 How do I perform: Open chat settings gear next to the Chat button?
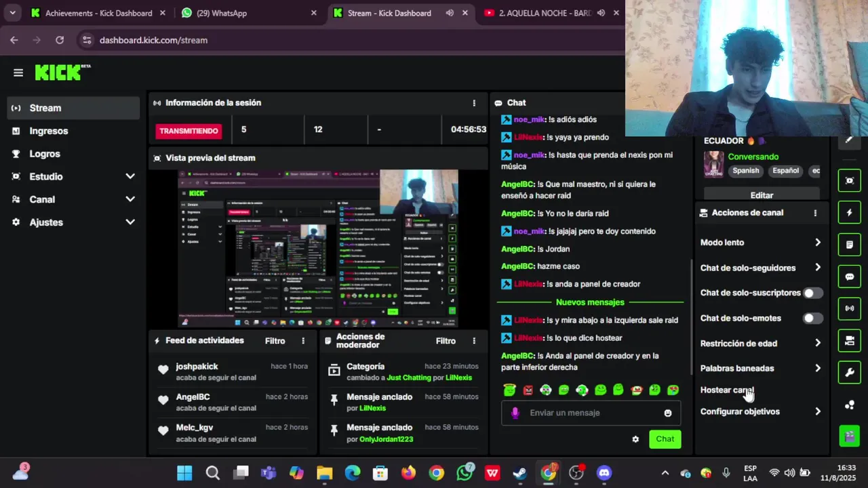coord(635,439)
